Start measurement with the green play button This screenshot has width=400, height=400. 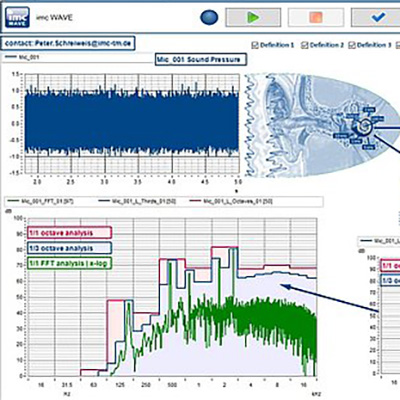[x=253, y=17]
